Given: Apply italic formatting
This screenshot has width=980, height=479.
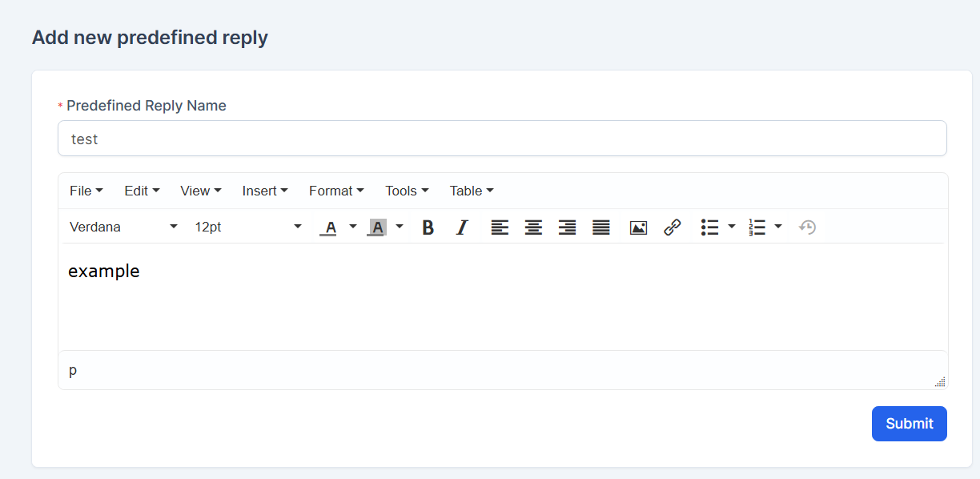Looking at the screenshot, I should [462, 227].
